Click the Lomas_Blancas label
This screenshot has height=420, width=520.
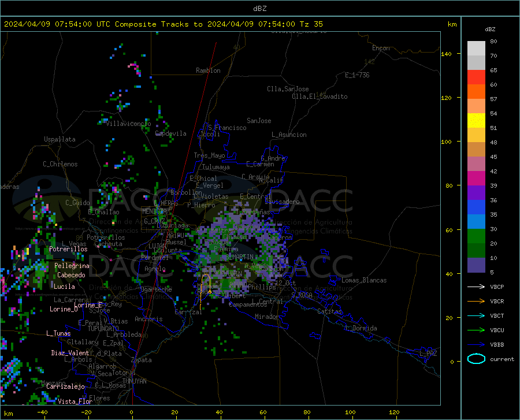click(364, 280)
